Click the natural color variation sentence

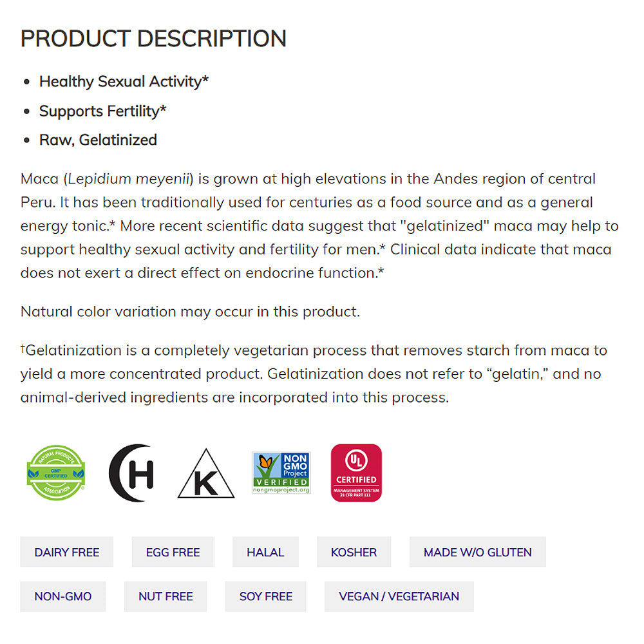[x=190, y=312]
